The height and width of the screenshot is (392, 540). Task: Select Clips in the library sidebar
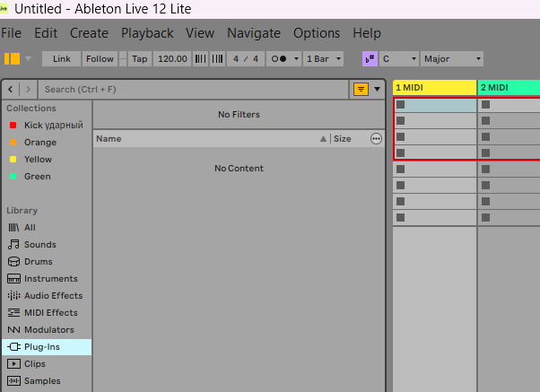click(34, 363)
